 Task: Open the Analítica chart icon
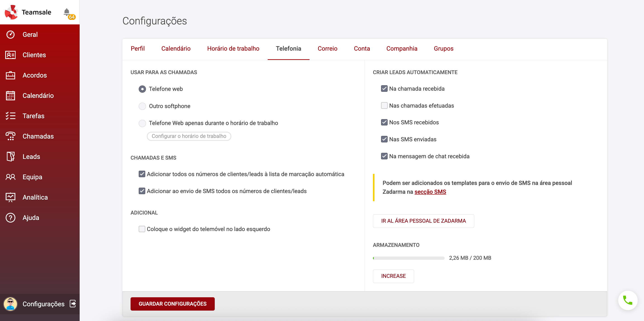pos(10,197)
